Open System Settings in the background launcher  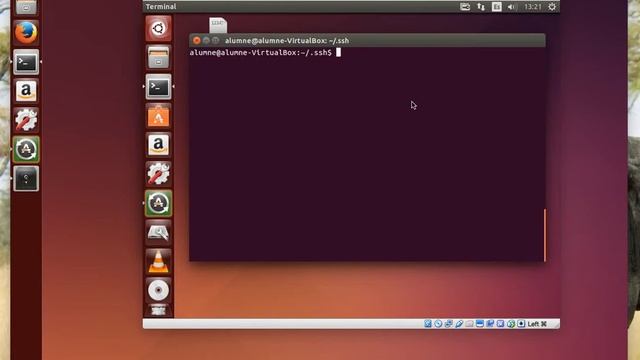click(26, 120)
